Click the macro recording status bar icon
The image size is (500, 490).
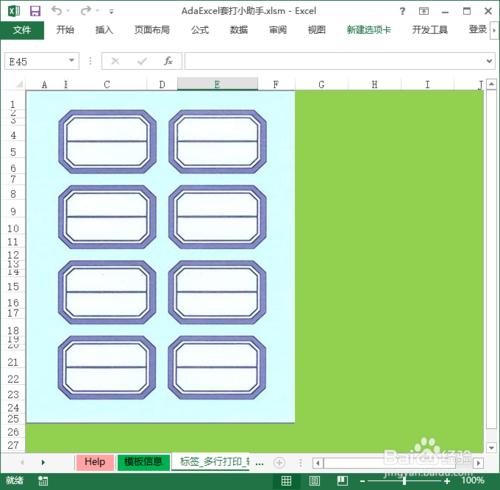pos(43,481)
